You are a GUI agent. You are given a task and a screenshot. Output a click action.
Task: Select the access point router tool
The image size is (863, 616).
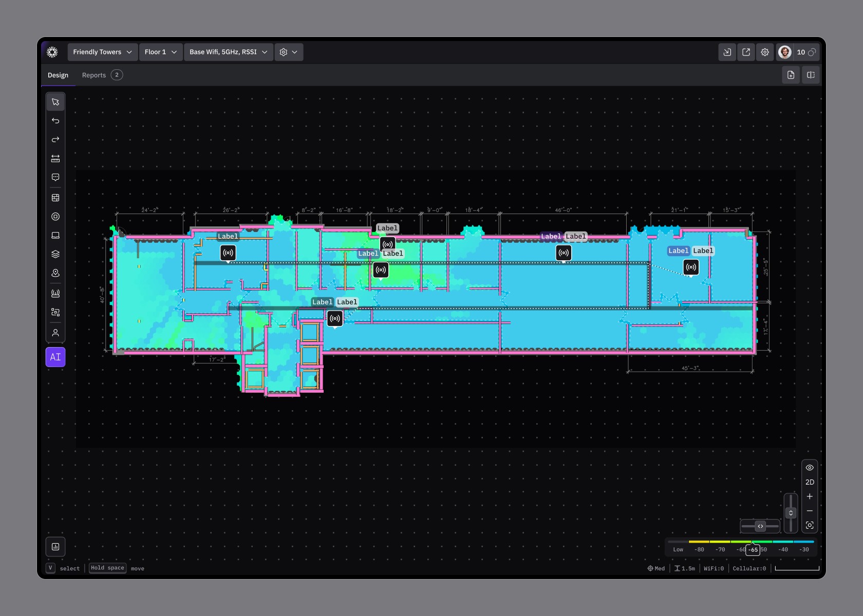click(55, 294)
